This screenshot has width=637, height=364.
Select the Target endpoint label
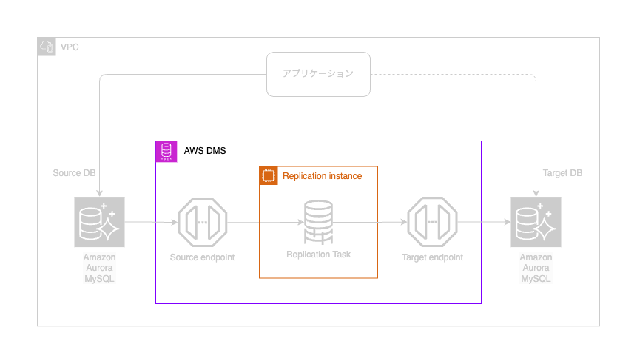coord(432,257)
